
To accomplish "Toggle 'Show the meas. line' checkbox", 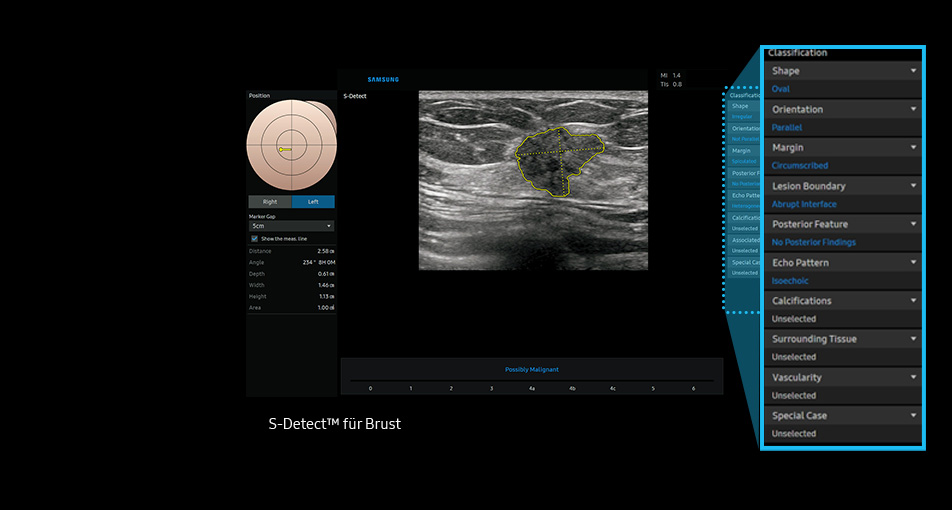I will click(x=254, y=239).
